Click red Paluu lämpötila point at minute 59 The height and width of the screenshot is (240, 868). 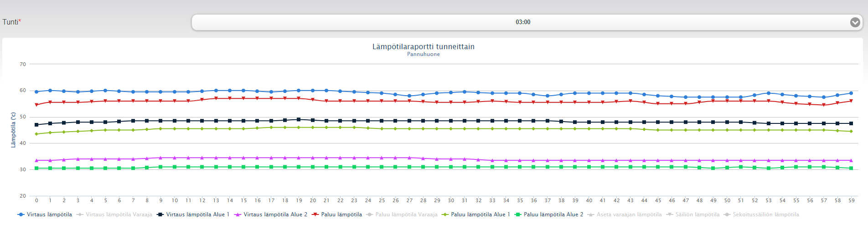pyautogui.click(x=851, y=101)
